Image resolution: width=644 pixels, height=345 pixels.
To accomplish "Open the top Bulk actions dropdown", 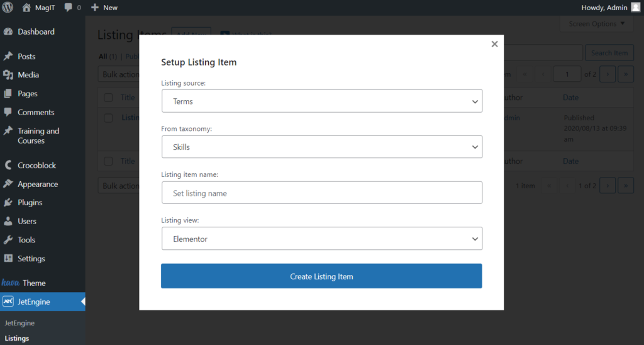I will pos(119,74).
